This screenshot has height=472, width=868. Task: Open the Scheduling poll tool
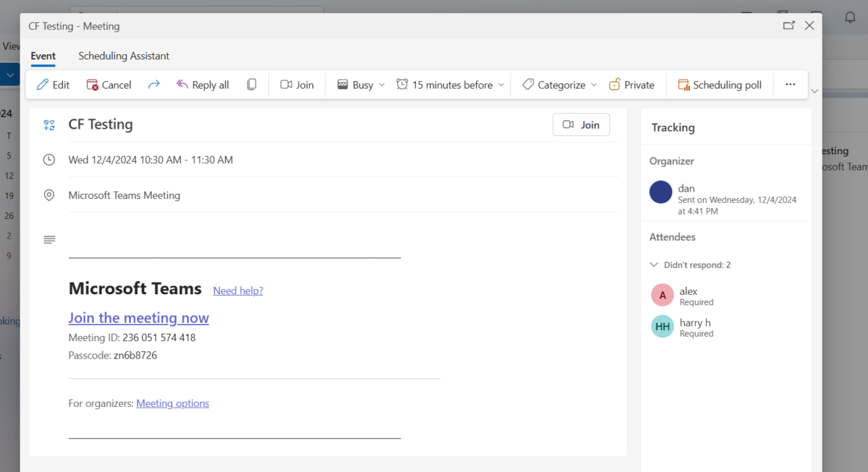pos(720,85)
